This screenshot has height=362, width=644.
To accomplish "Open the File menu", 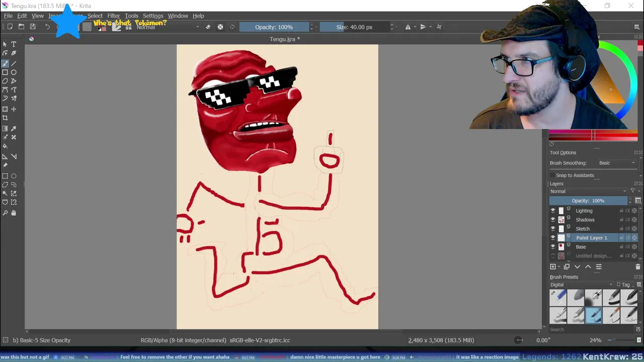I will 9,16.
